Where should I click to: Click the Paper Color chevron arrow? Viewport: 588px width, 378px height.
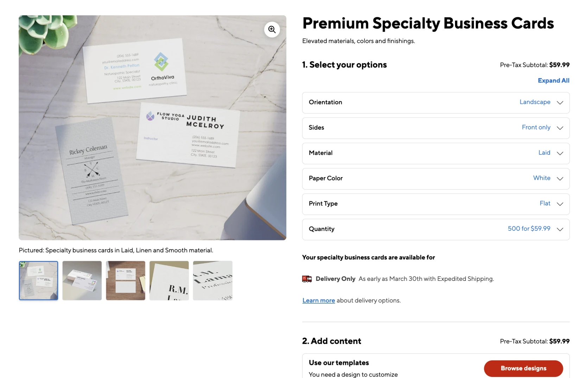pyautogui.click(x=560, y=178)
